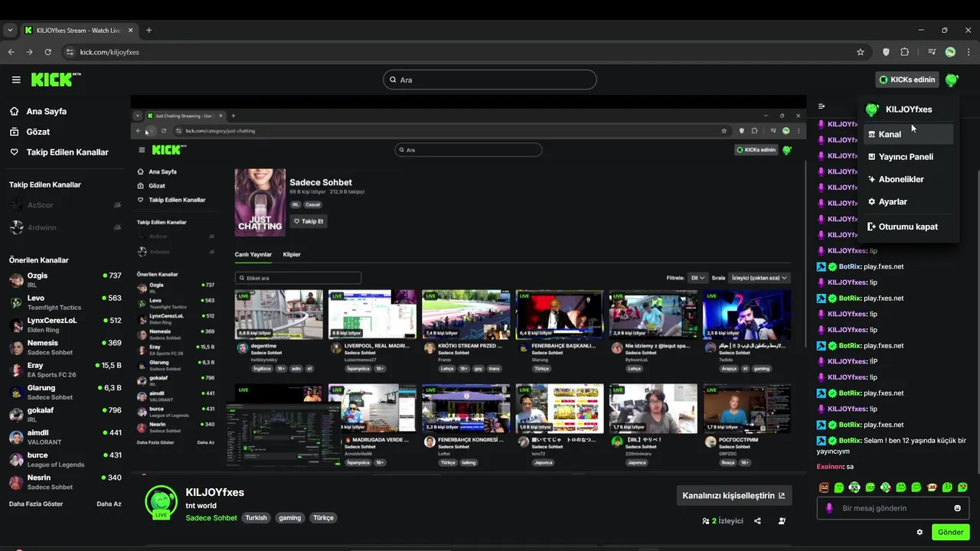Bookmark this page with the star icon
This screenshot has height=551, width=980.
(861, 52)
